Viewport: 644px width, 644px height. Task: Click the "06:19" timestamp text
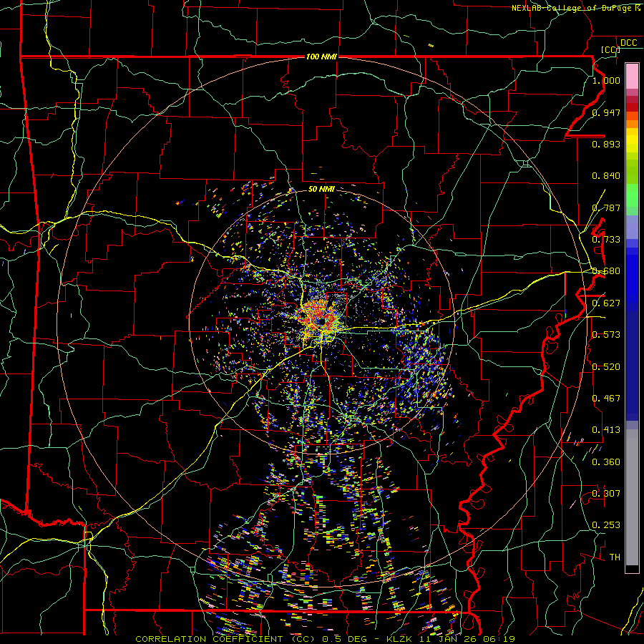(499, 639)
